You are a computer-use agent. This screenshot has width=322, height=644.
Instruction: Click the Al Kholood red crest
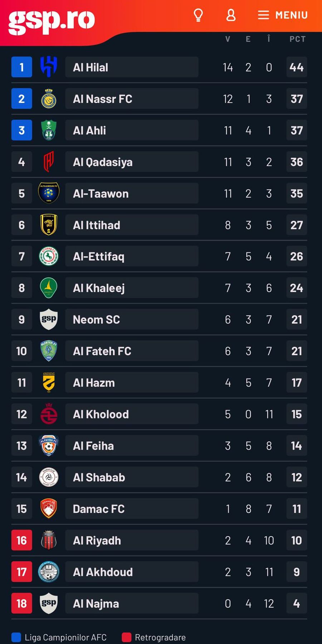pos(49,414)
